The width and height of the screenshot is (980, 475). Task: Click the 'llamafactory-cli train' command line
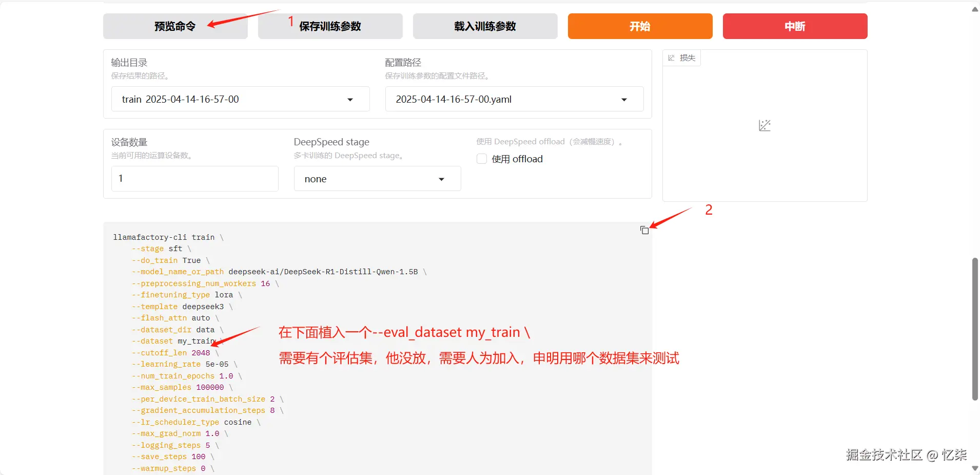pos(168,237)
